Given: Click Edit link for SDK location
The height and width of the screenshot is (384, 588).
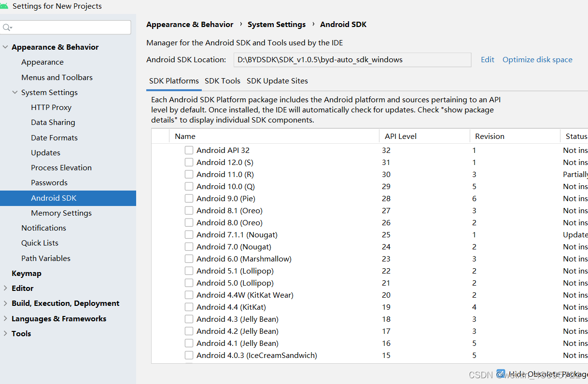Looking at the screenshot, I should pyautogui.click(x=487, y=59).
